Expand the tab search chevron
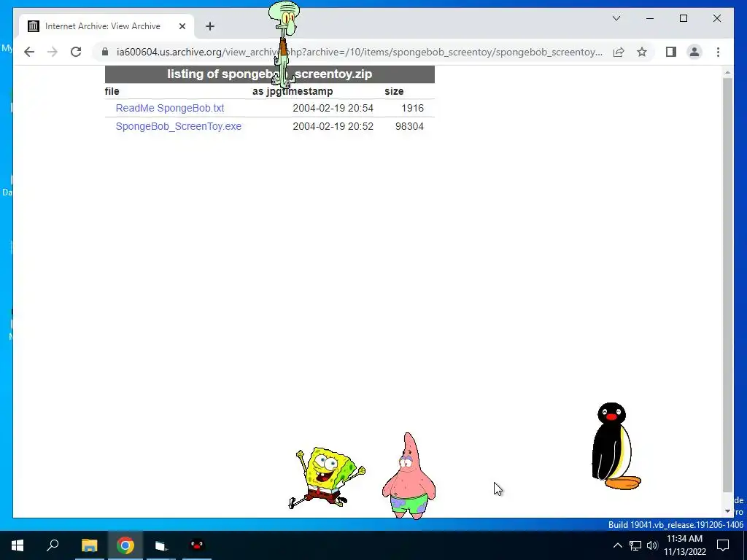The height and width of the screenshot is (560, 747). tap(616, 18)
